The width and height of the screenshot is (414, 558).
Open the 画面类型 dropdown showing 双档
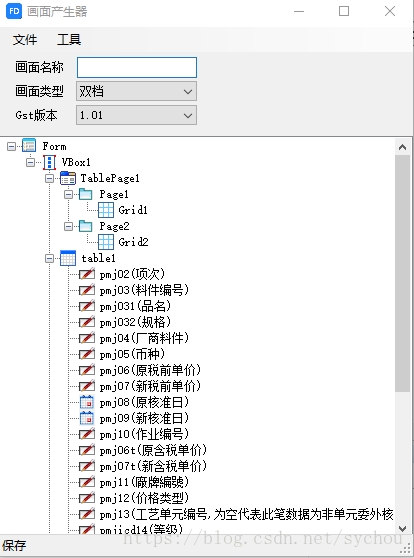pyautogui.click(x=136, y=91)
